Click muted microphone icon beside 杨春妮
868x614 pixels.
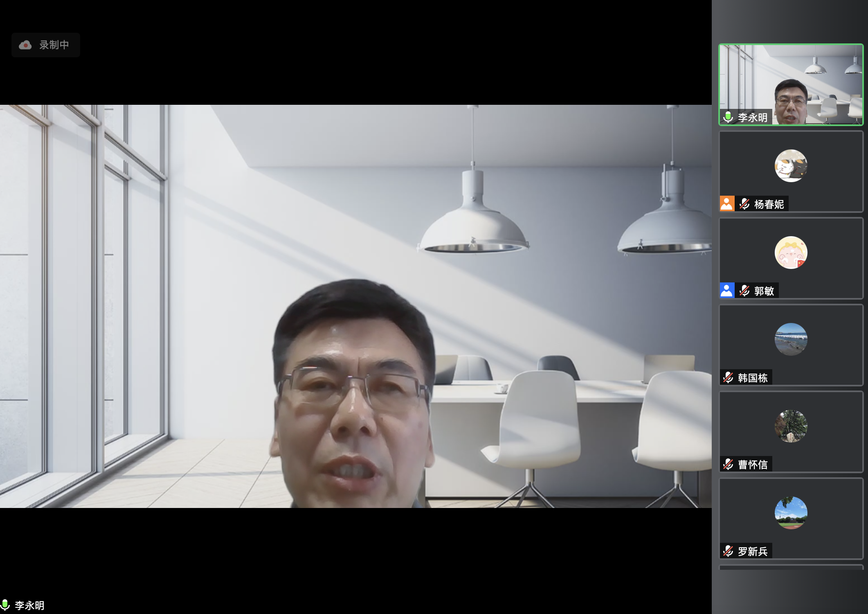click(744, 204)
